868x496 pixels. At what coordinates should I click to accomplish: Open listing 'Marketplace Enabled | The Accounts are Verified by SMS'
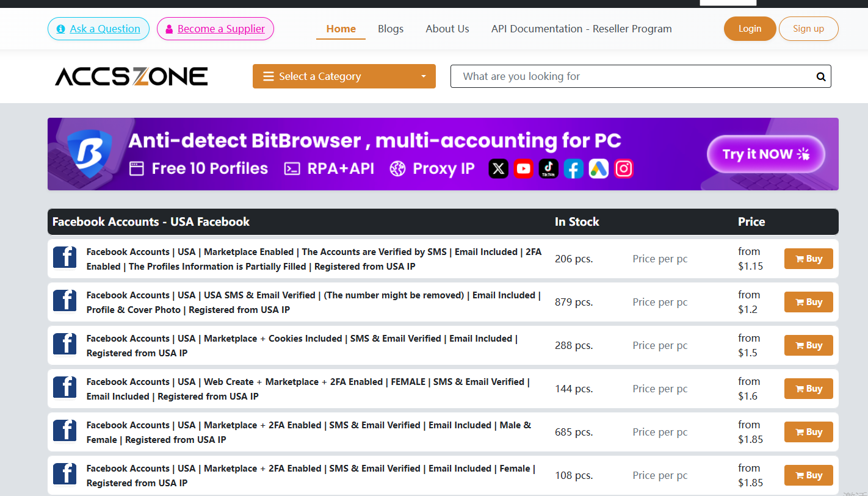pyautogui.click(x=314, y=259)
